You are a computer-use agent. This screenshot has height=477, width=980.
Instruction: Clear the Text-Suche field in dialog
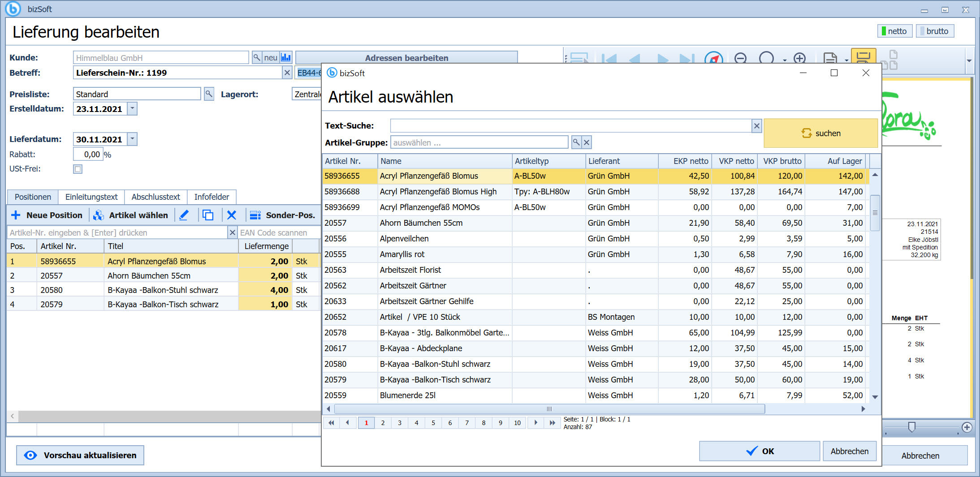(x=756, y=126)
